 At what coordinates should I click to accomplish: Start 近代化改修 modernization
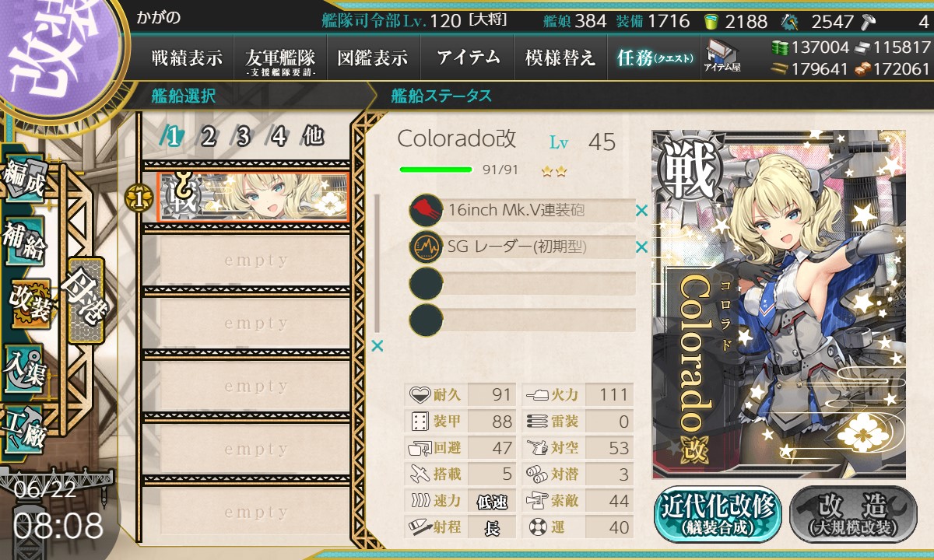click(718, 515)
